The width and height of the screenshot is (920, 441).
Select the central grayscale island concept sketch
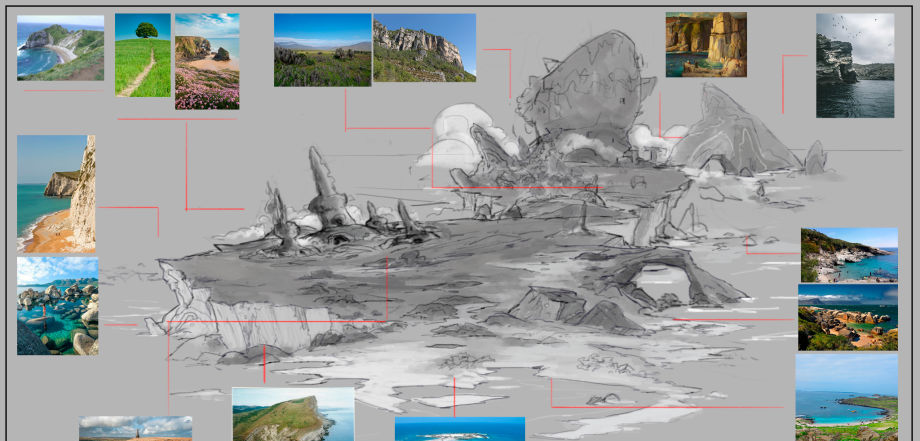coord(487,235)
